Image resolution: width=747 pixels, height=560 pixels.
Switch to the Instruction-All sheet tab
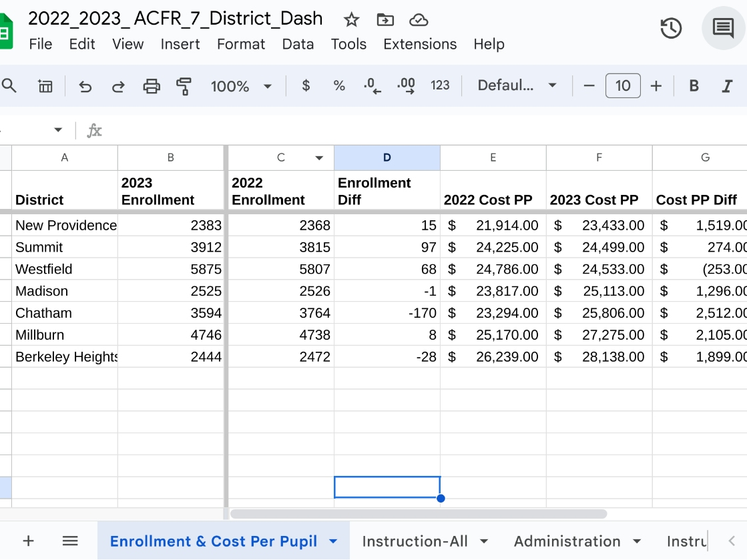415,541
